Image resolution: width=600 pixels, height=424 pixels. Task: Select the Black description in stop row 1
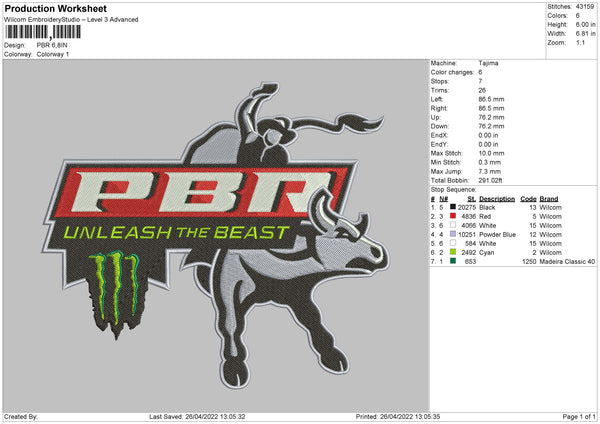487,207
